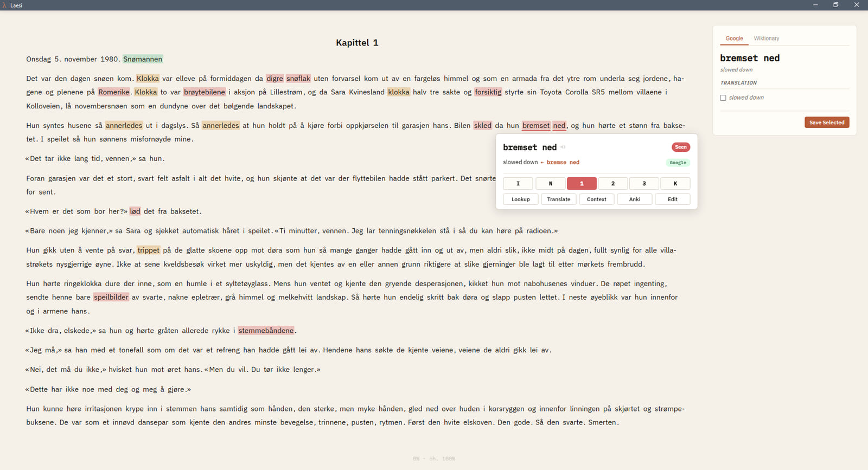Click the highlighted word 'speilbilder'
This screenshot has width=868, height=470.
(x=111, y=297)
